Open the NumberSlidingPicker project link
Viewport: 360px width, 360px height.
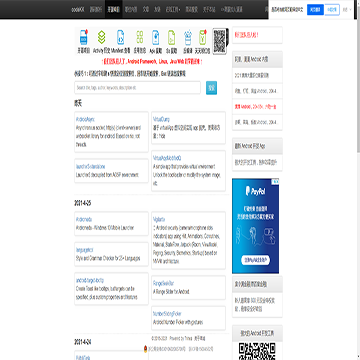[167, 314]
